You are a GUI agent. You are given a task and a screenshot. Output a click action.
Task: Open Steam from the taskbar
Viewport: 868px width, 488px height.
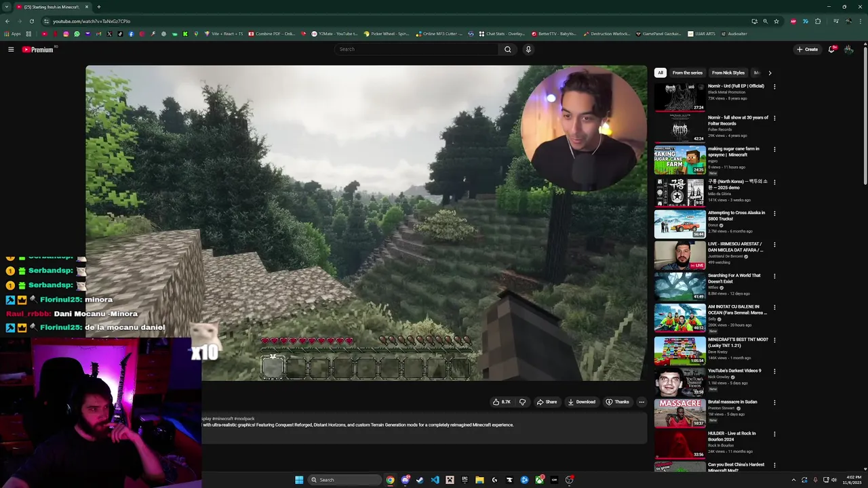pos(420,480)
